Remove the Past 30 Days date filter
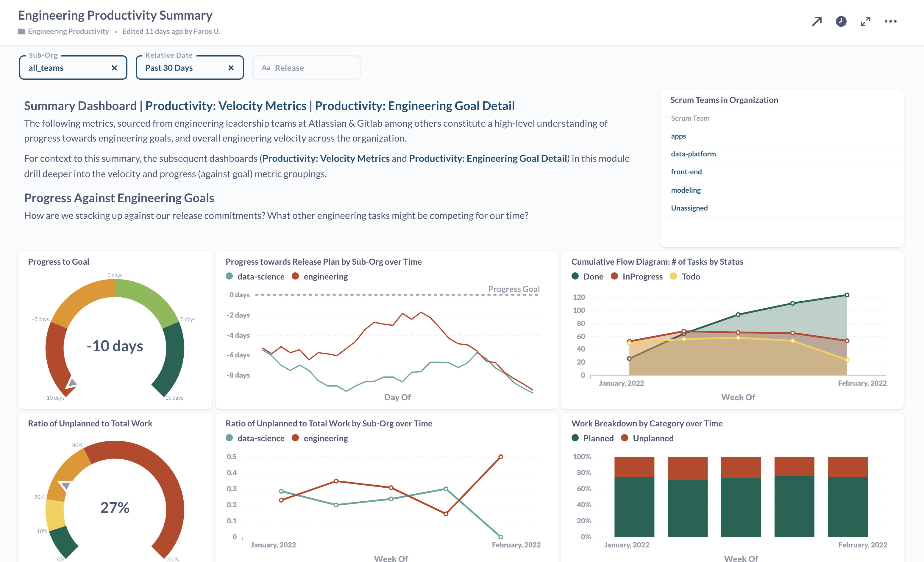Viewport: 924px width, 562px height. (231, 68)
